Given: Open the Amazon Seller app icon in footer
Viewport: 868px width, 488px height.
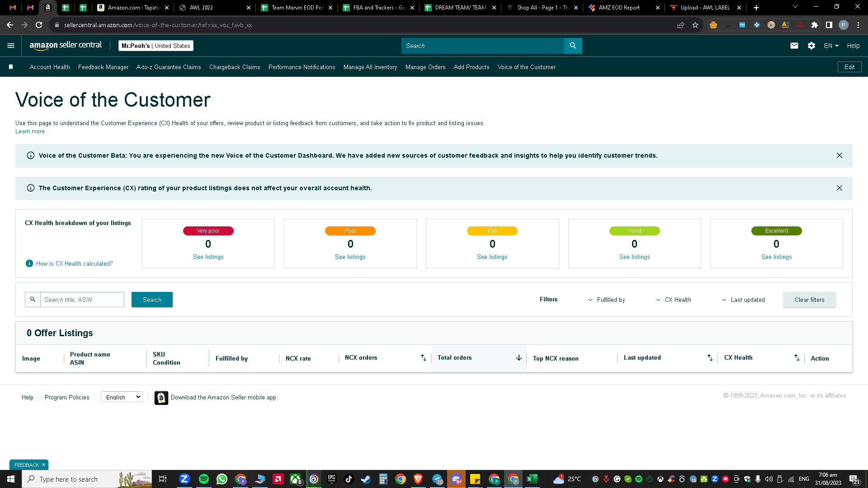Looking at the screenshot, I should coord(161,398).
